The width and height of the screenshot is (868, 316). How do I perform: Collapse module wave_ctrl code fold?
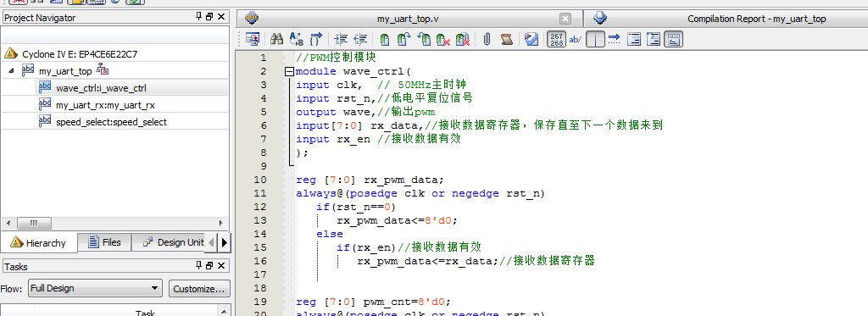(289, 71)
